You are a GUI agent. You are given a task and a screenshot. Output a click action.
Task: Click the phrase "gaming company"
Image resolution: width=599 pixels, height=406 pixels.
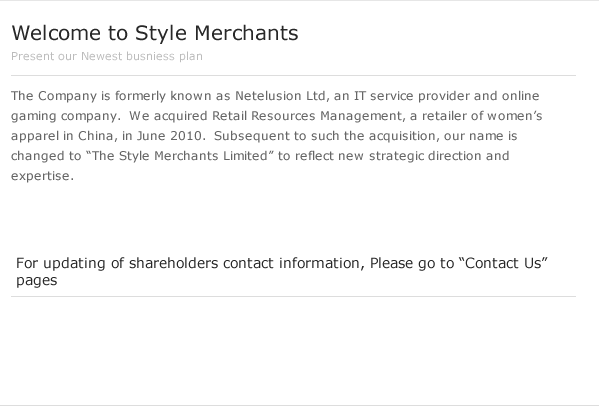pos(64,116)
